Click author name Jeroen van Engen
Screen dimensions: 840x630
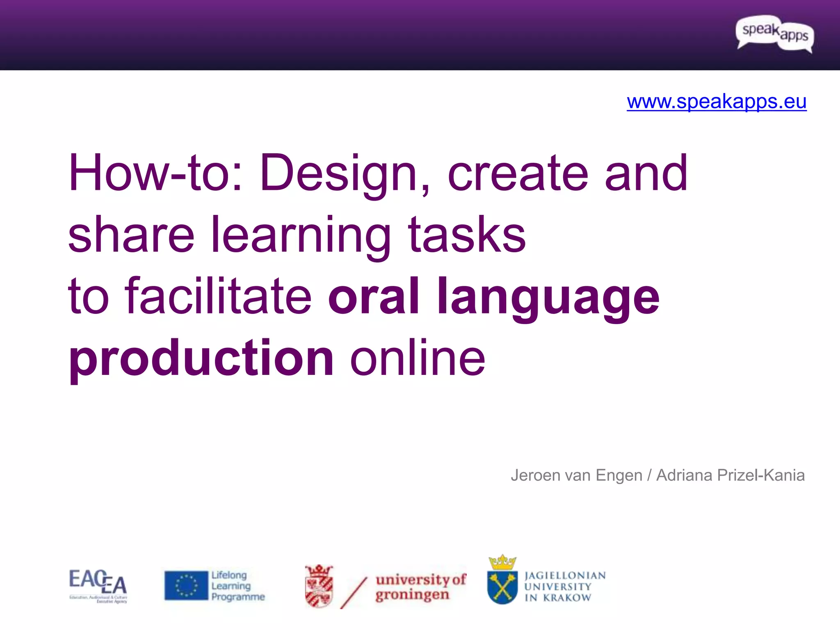click(x=576, y=475)
